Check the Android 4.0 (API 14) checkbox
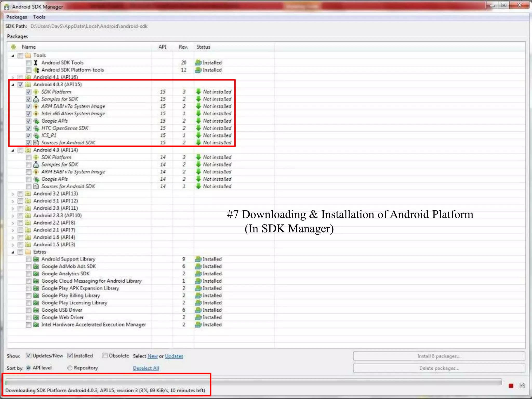The height and width of the screenshot is (399, 532). click(x=20, y=150)
